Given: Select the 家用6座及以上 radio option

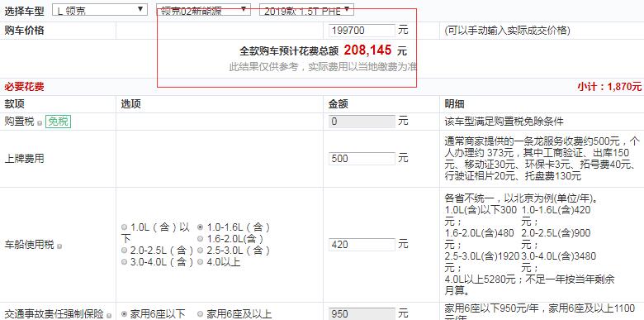Looking at the screenshot, I should pyautogui.click(x=200, y=314).
